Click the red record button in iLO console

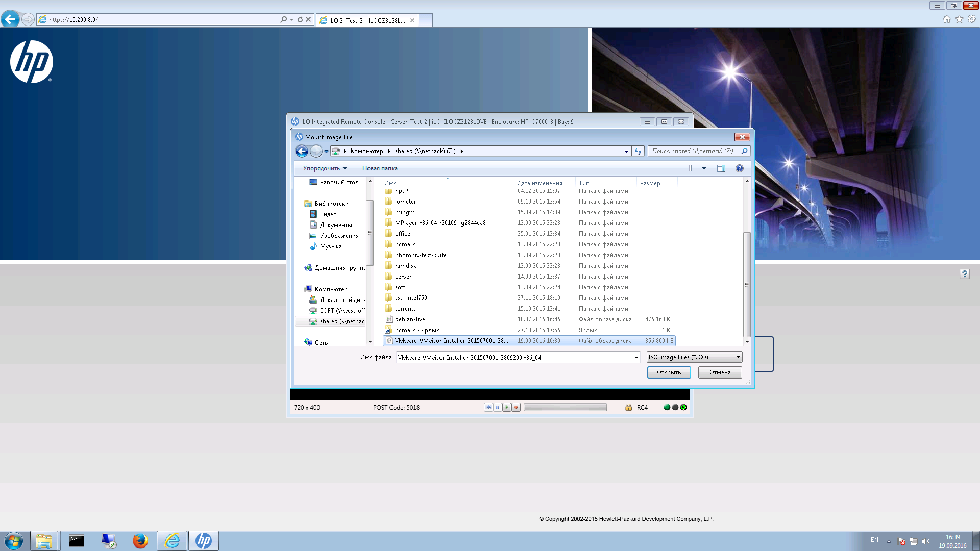pyautogui.click(x=516, y=407)
